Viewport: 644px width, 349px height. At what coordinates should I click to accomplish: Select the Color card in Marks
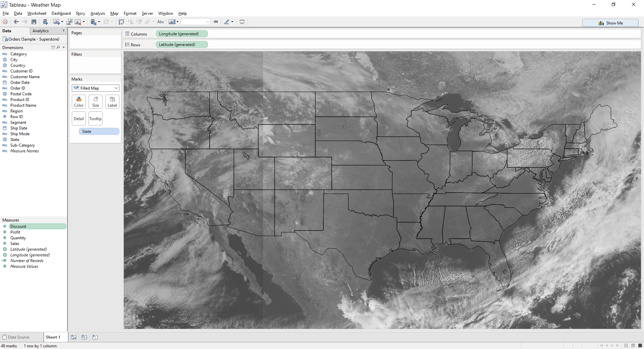coord(78,102)
